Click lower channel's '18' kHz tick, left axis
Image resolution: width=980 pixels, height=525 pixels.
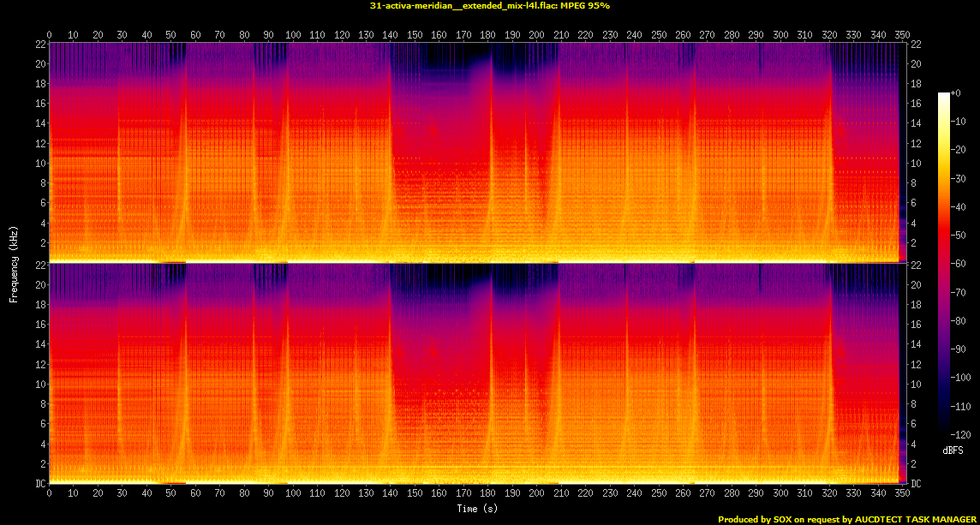[x=40, y=304]
